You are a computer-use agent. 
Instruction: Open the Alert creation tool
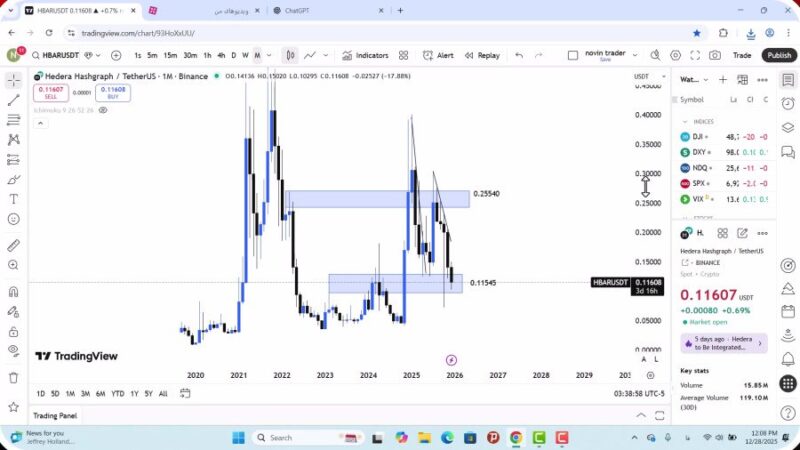(x=438, y=56)
